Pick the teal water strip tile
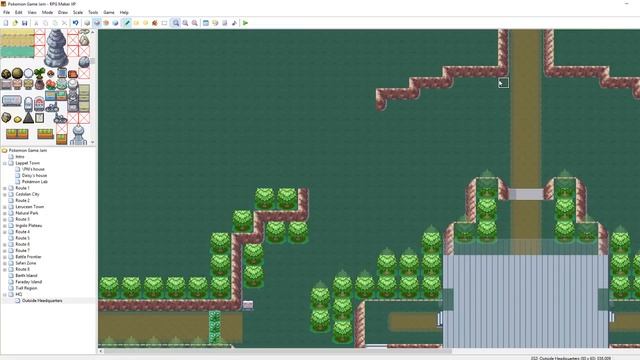This screenshot has height=360, width=640. (x=17, y=52)
